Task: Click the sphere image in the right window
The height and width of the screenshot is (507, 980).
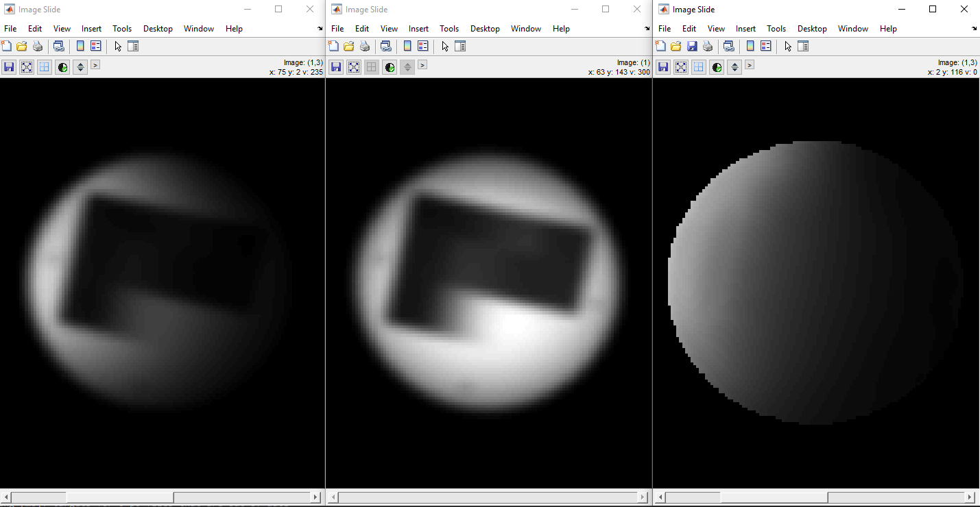Action: [x=815, y=283]
